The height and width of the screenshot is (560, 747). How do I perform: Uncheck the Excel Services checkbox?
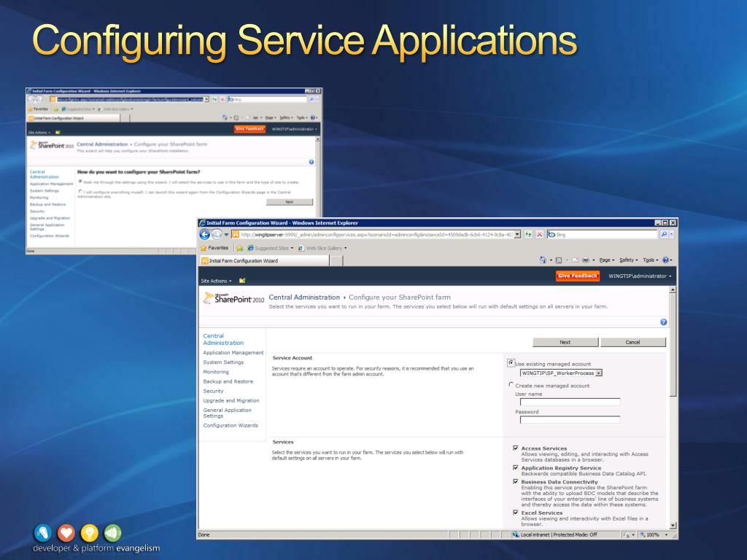click(516, 513)
